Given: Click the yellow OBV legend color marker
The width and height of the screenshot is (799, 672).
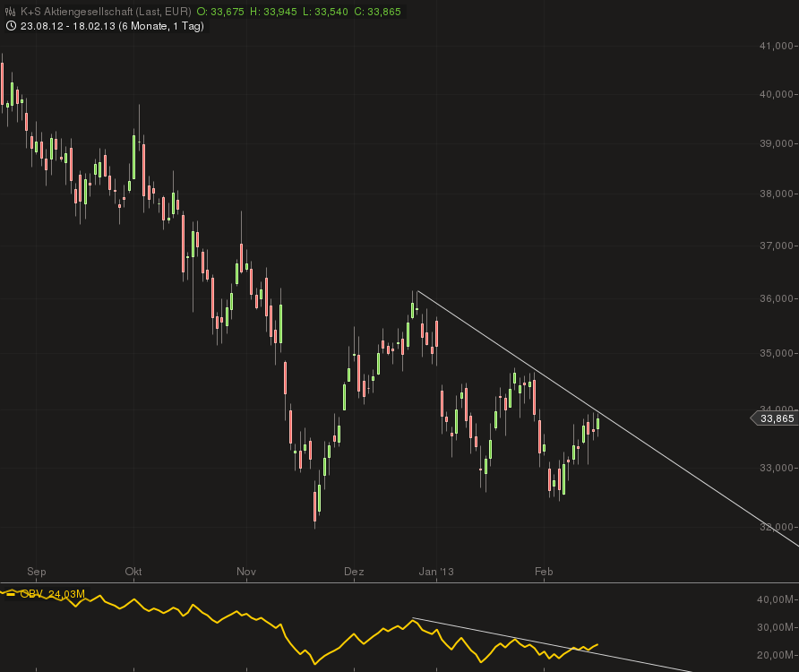Looking at the screenshot, I should click(x=12, y=594).
